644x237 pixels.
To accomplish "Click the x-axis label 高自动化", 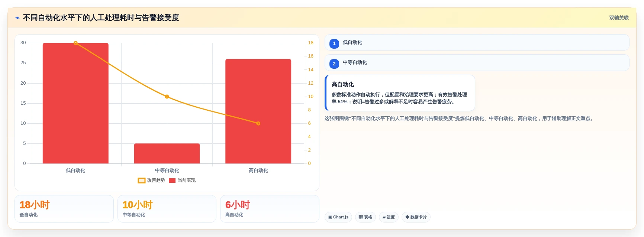I will (258, 171).
